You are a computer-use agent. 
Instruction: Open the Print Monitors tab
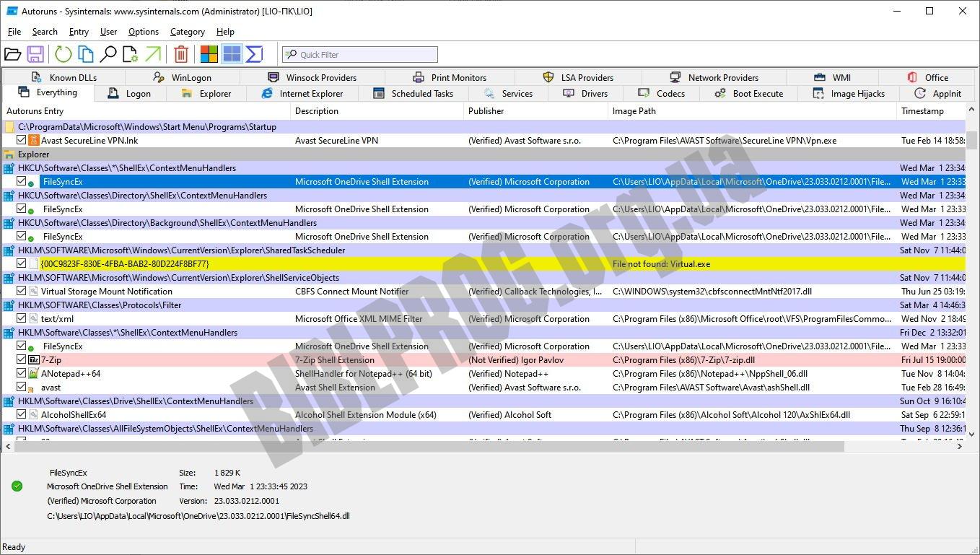pos(450,77)
